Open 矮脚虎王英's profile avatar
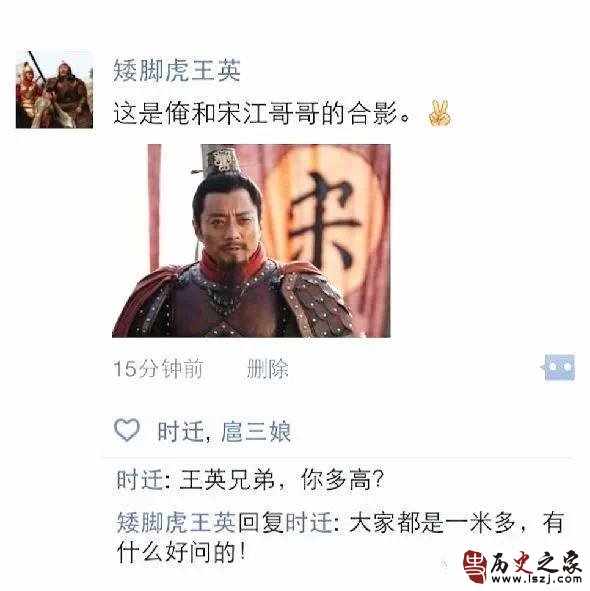The image size is (590, 591). pyautogui.click(x=54, y=90)
